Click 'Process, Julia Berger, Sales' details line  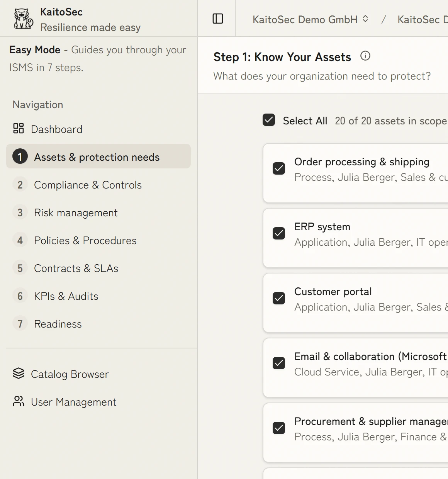[371, 177]
